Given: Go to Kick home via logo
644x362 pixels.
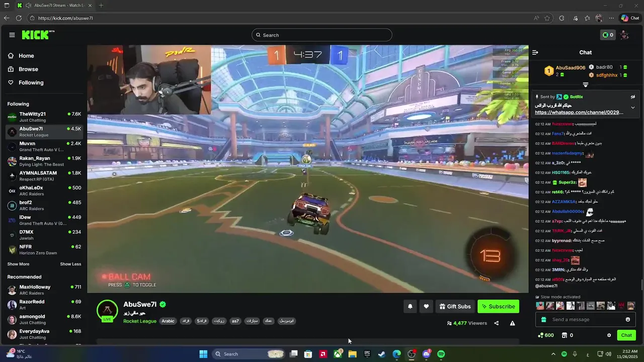Looking at the screenshot, I should (37, 35).
